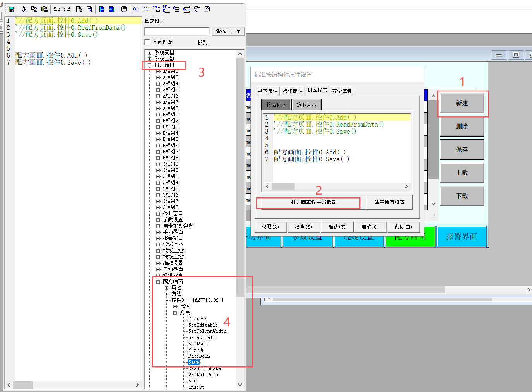Enable the 全词匹配 whole word checkbox
The height and width of the screenshot is (392, 532).
(x=147, y=42)
